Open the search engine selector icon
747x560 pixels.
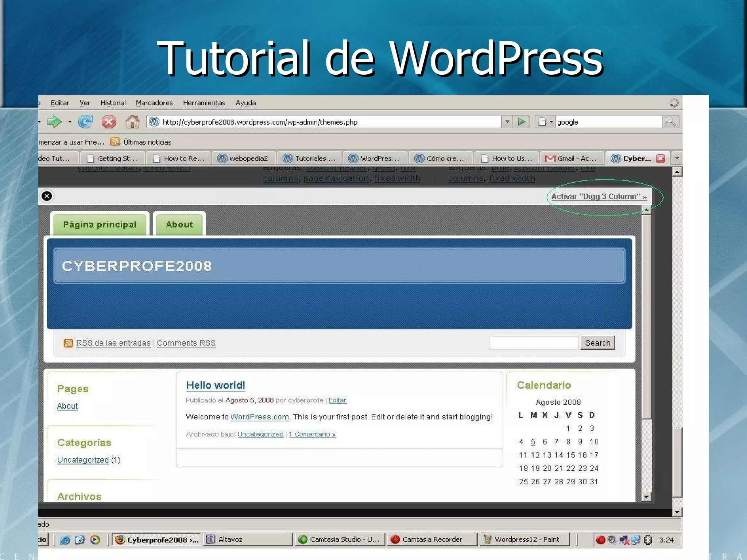[x=546, y=122]
